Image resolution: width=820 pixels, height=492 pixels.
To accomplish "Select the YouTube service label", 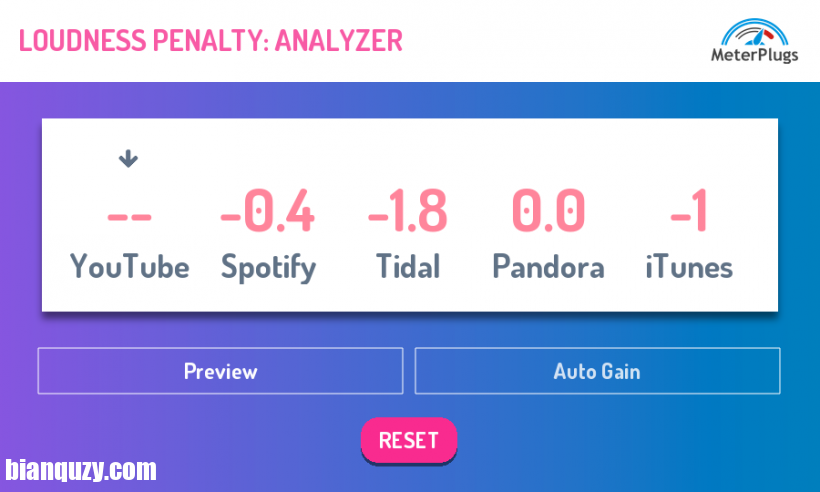I will [130, 267].
